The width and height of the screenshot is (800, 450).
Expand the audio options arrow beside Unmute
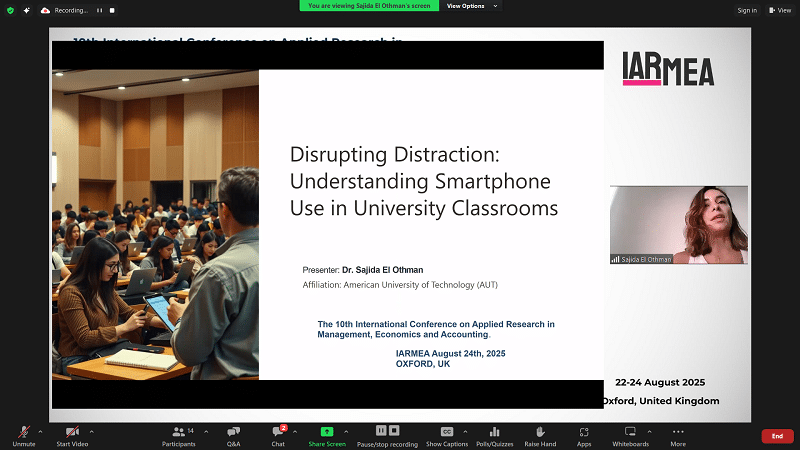click(x=41, y=431)
